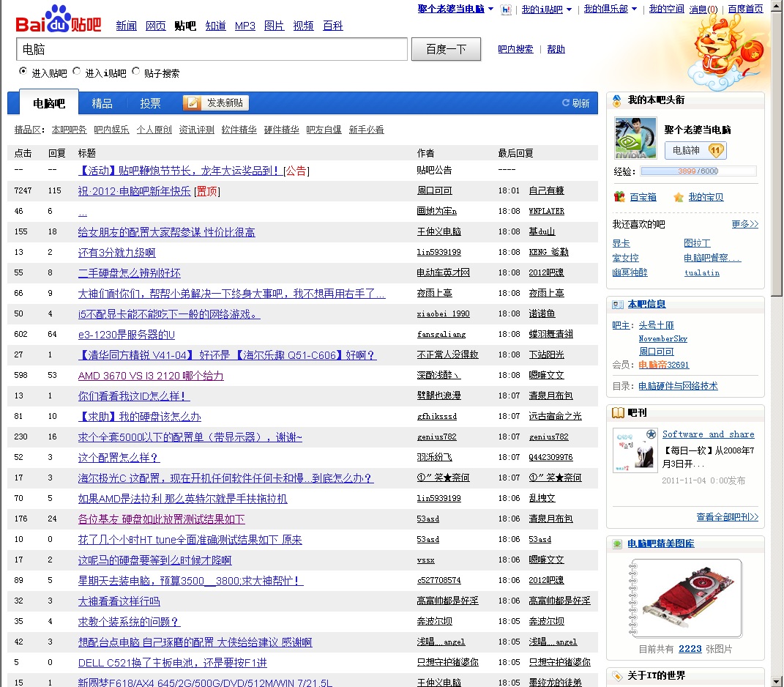Screen dimensions: 784x687
Task: Click the 吧刊 cover thumbnail
Action: [635, 450]
